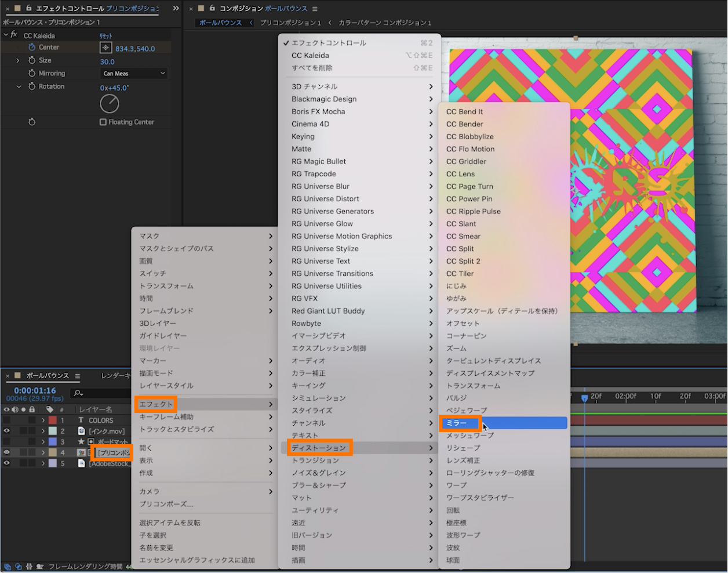Image resolution: width=728 pixels, height=573 pixels.
Task: Toggle the Effect Controls panel lock icon
Action: 28,8
